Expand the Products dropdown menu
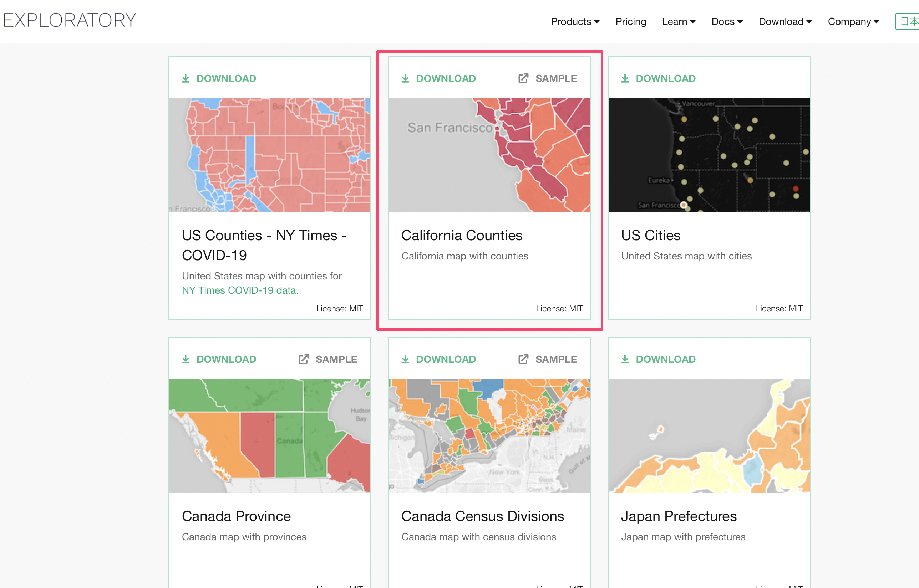 [575, 21]
